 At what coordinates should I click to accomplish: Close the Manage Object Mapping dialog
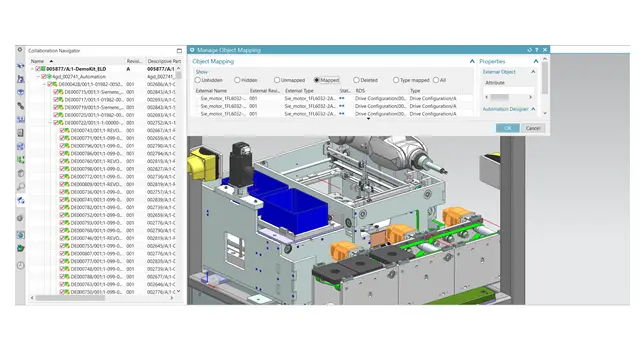(544, 50)
